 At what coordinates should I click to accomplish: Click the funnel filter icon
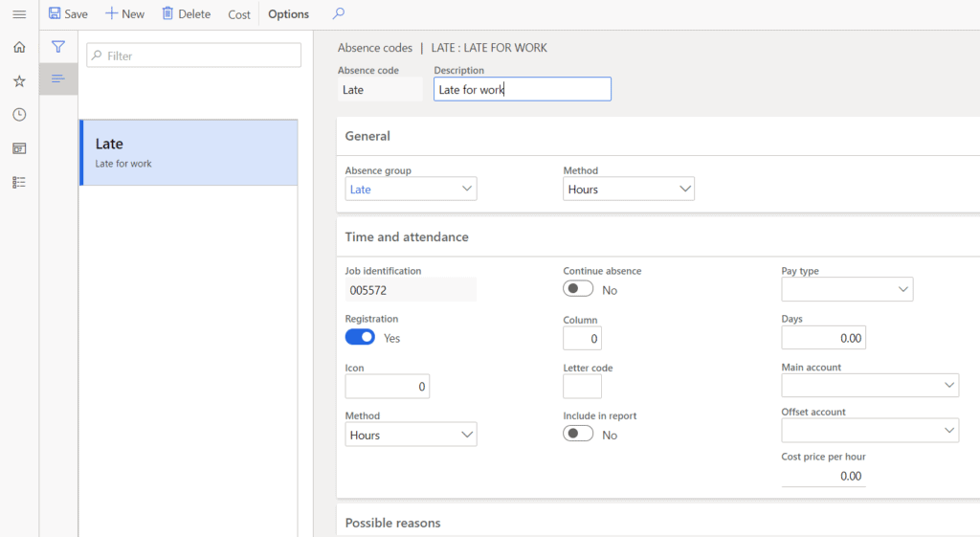[58, 47]
